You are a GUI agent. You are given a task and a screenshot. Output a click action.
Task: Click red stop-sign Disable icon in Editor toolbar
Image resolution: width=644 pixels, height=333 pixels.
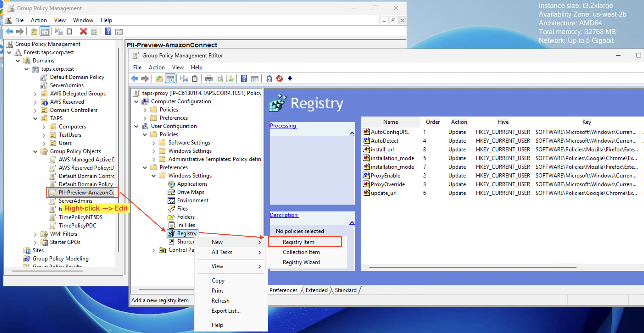280,79
